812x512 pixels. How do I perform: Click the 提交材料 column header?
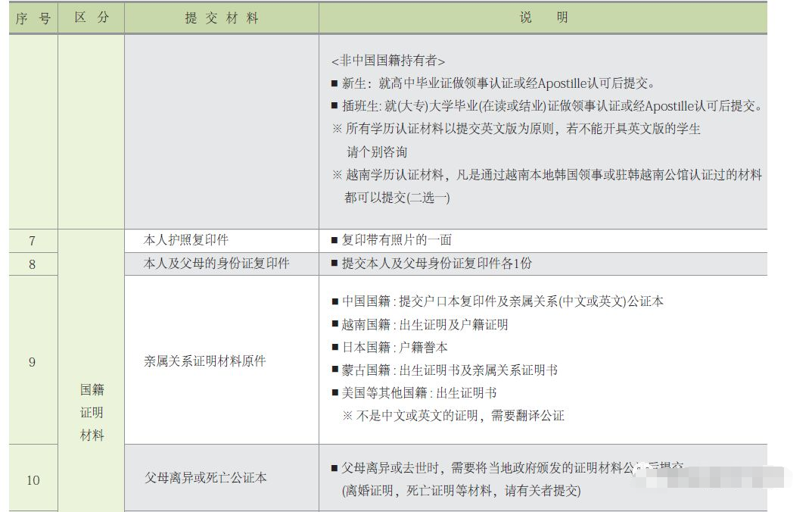pyautogui.click(x=221, y=18)
